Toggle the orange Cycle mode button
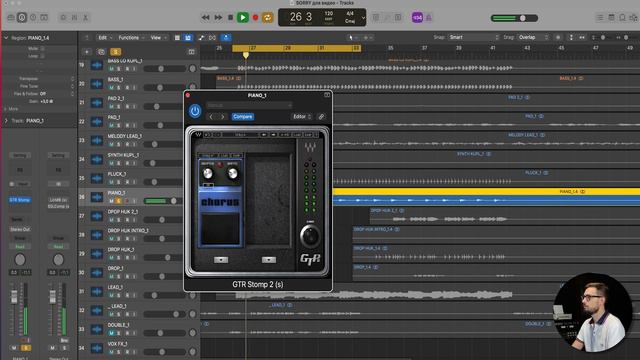The height and width of the screenshot is (360, 640). click(267, 18)
